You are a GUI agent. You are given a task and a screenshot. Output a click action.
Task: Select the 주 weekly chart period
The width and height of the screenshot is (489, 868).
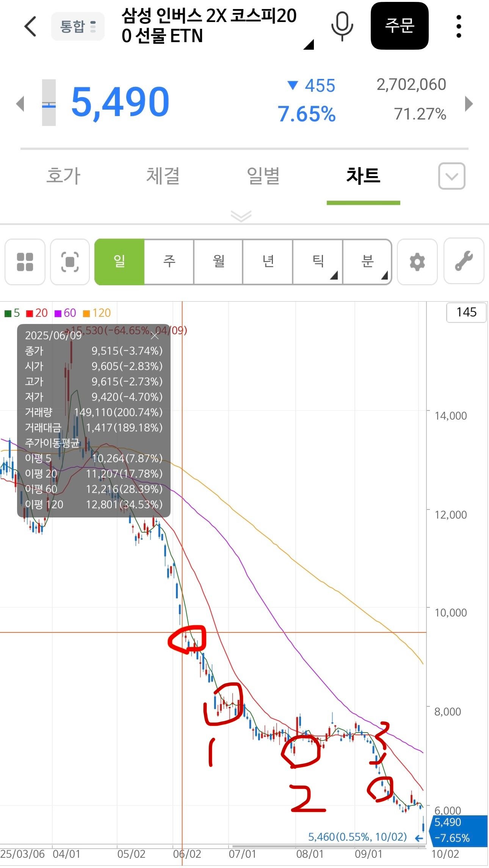click(x=169, y=262)
